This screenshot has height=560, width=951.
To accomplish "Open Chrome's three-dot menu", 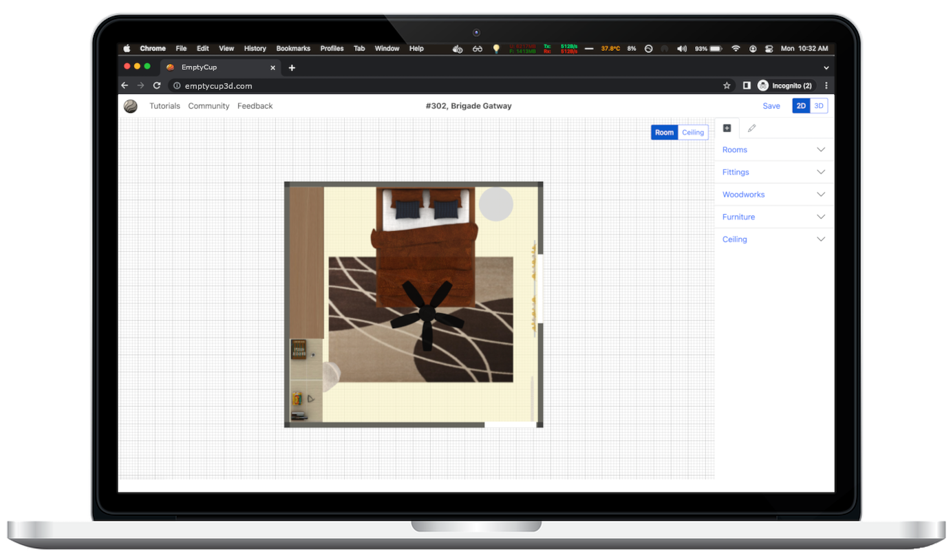I will pyautogui.click(x=826, y=86).
